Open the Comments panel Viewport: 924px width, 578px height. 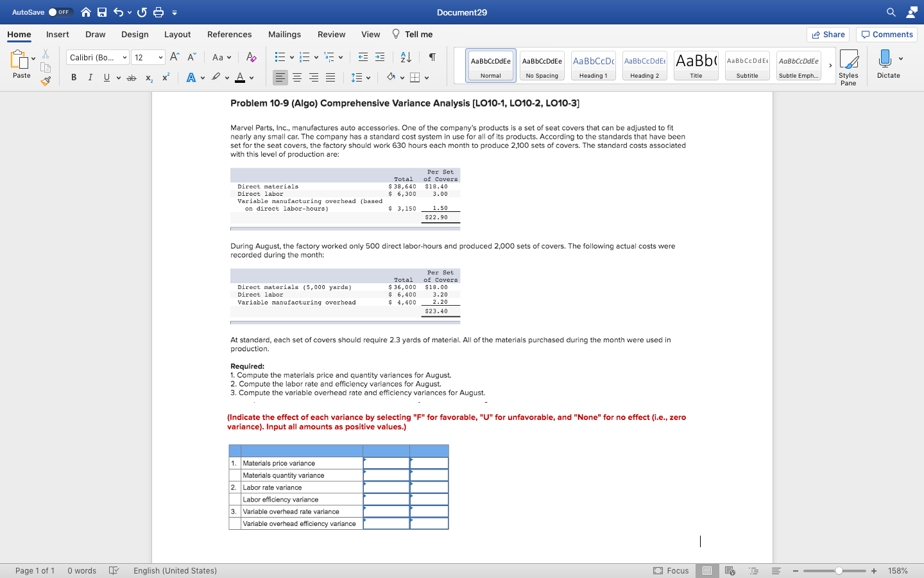[886, 35]
